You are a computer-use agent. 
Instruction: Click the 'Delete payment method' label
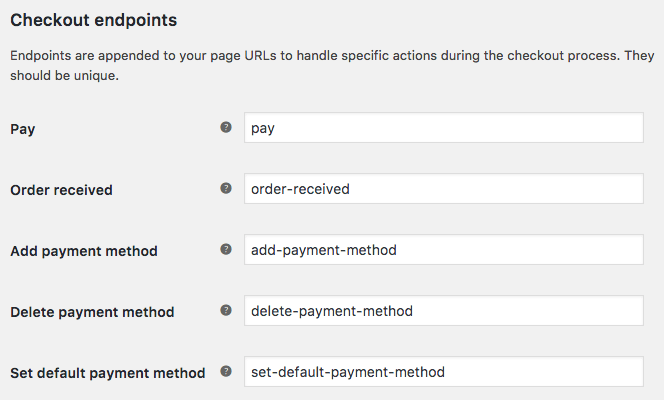(x=92, y=312)
